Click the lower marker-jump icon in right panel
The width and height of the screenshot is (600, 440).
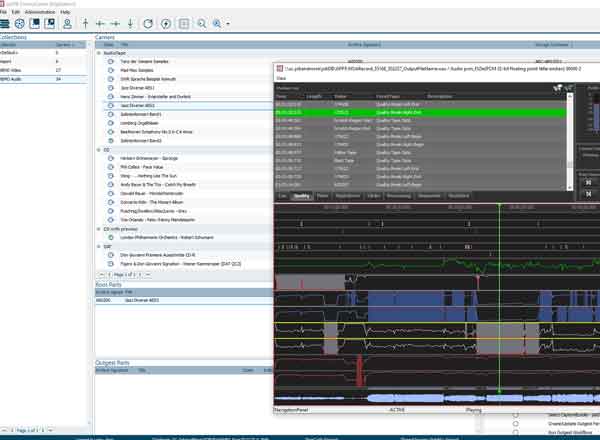[589, 194]
